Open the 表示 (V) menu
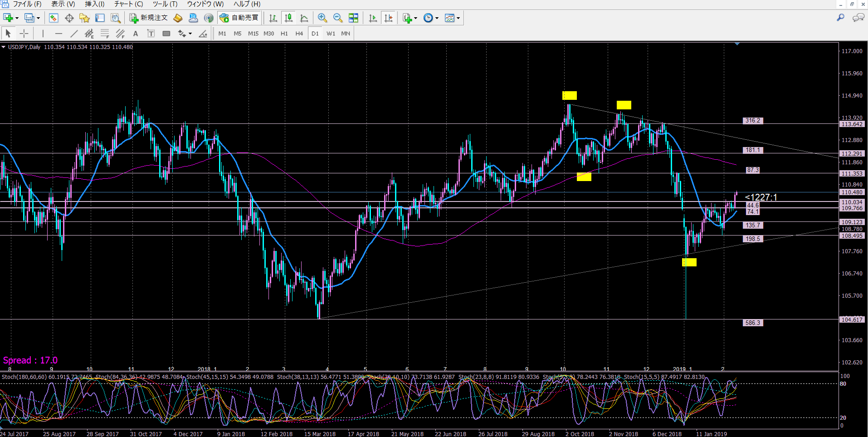The height and width of the screenshot is (437, 868). click(x=63, y=4)
